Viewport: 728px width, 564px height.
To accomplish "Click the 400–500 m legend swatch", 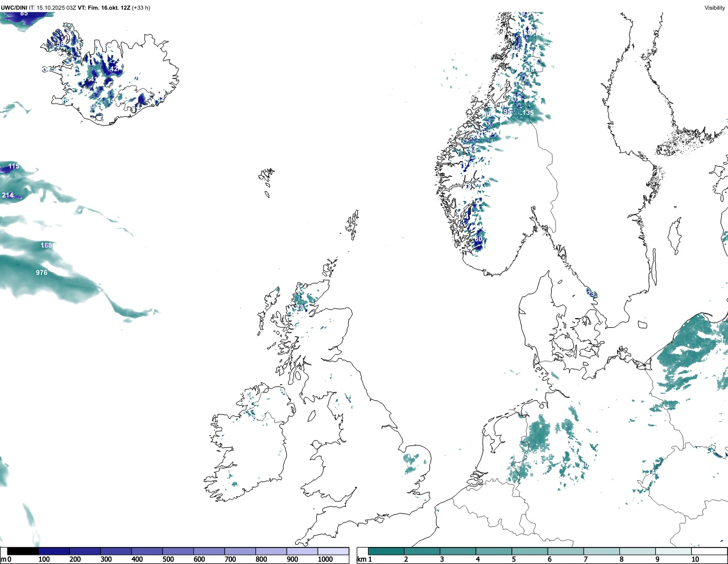I will pos(147,551).
